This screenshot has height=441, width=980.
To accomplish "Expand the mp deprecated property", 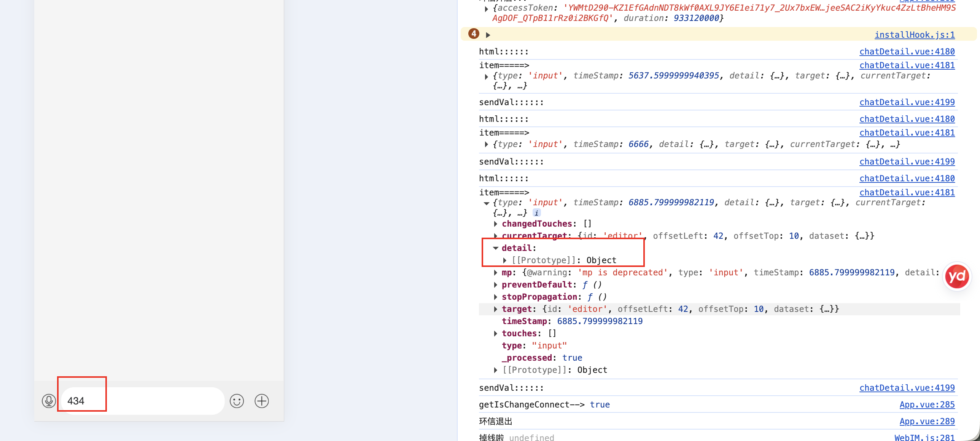I will [x=496, y=273].
